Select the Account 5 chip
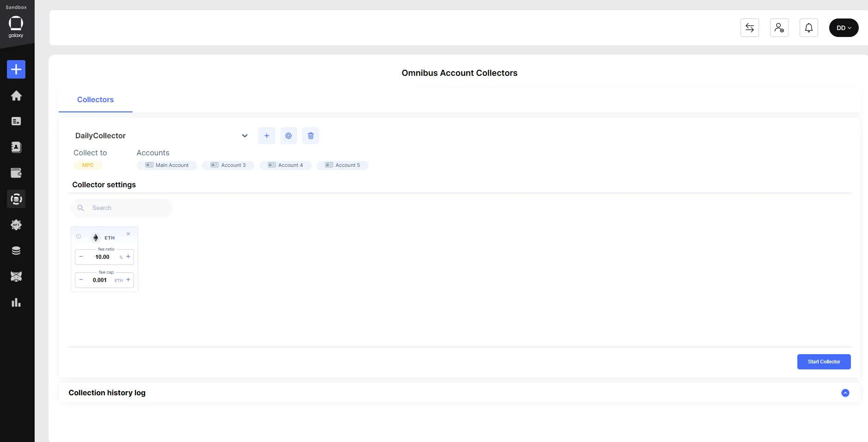 pyautogui.click(x=343, y=165)
